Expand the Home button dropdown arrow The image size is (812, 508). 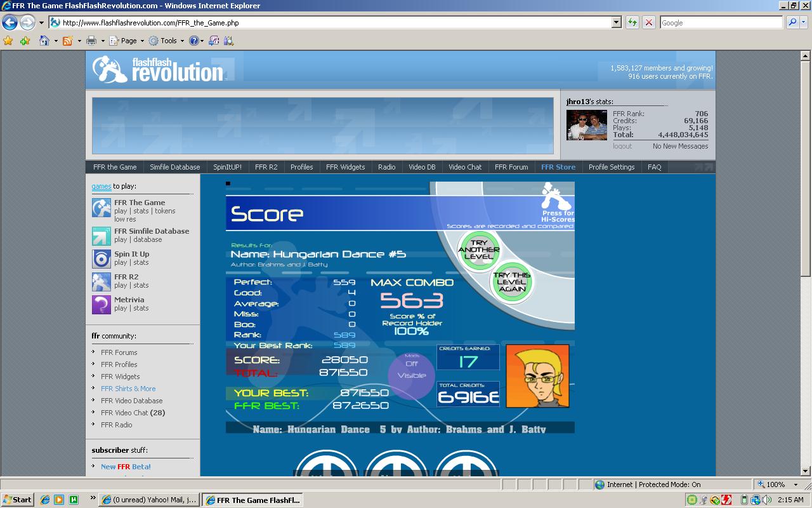click(55, 41)
